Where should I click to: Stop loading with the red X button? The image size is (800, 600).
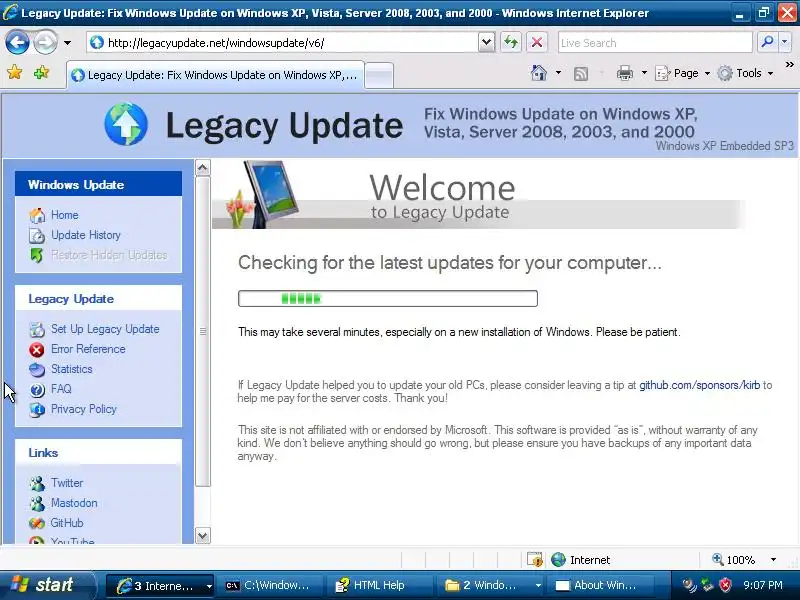pyautogui.click(x=537, y=42)
